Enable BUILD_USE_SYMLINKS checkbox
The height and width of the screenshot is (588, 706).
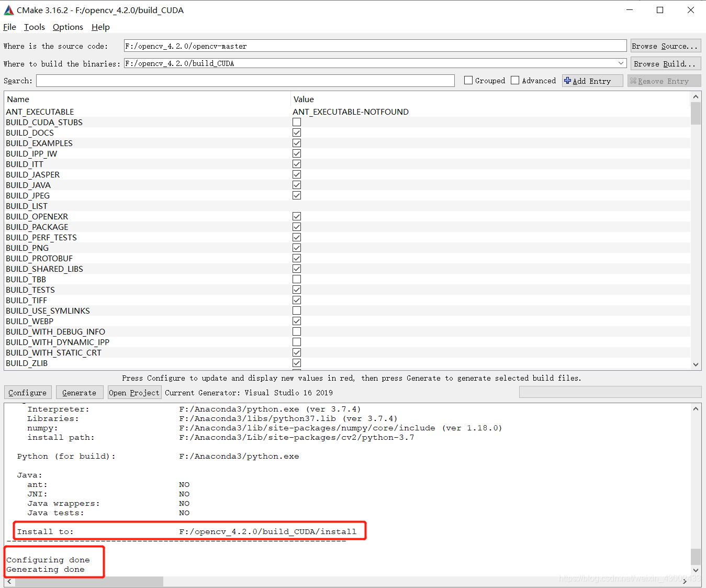point(297,310)
